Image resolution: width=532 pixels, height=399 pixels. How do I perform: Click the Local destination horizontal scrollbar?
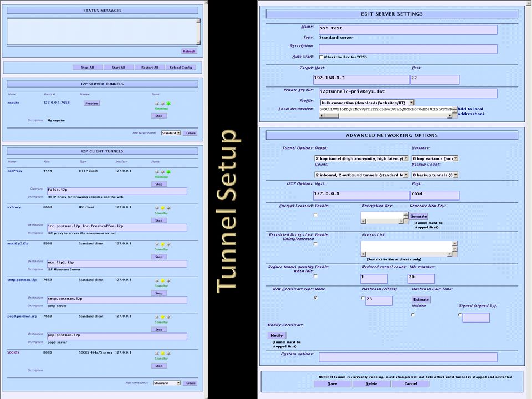click(386, 116)
